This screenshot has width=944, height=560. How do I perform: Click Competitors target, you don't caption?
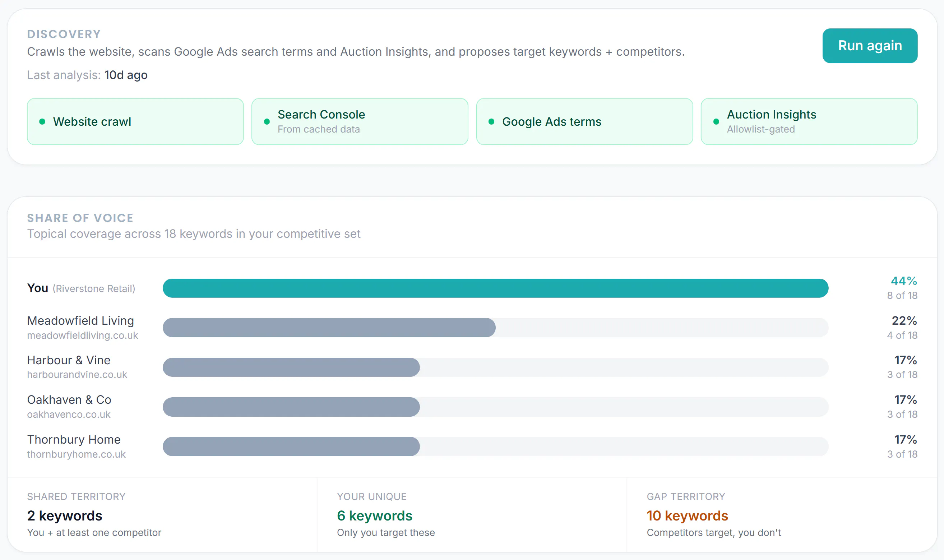(713, 532)
